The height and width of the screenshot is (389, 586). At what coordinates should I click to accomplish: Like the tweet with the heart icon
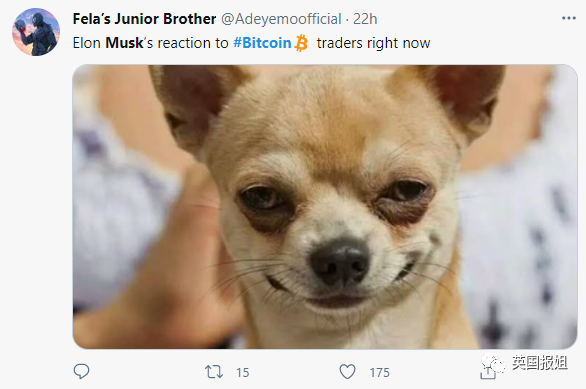347,372
